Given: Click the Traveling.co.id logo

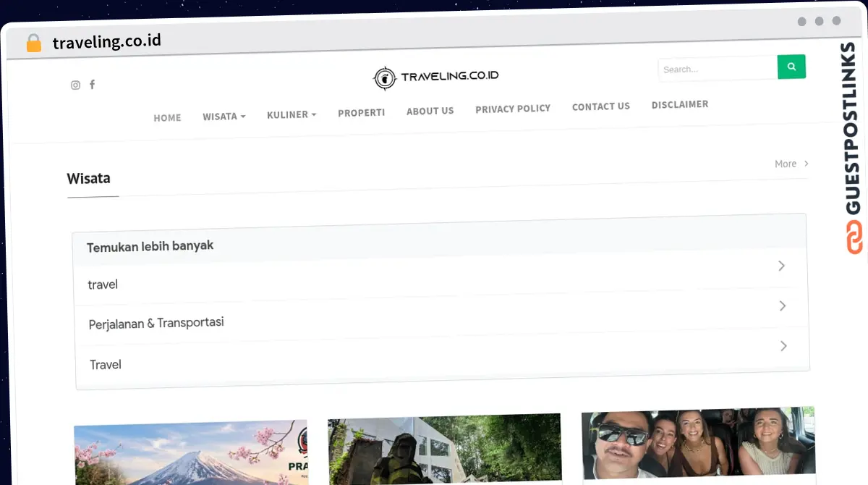Looking at the screenshot, I should [x=435, y=77].
